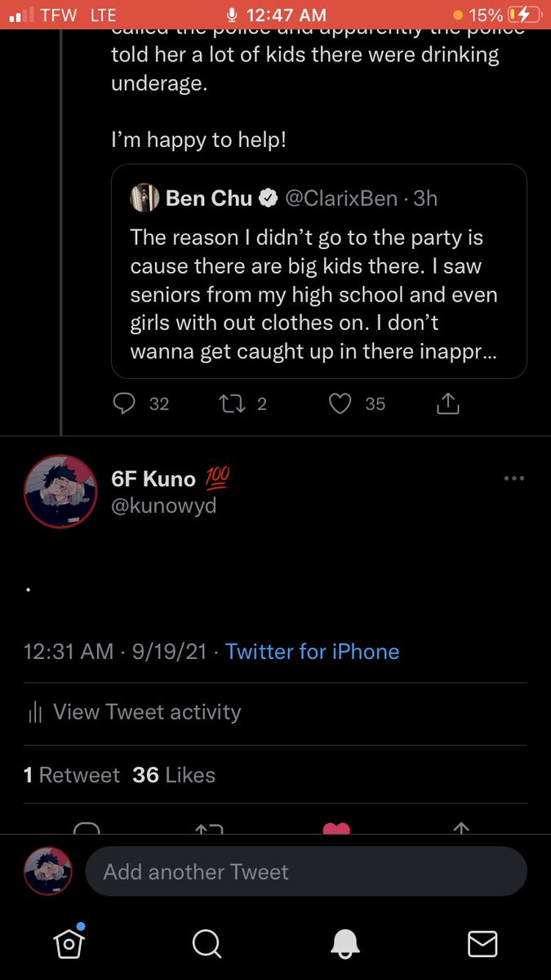Tap the microphone indicator in status bar

pos(232,15)
